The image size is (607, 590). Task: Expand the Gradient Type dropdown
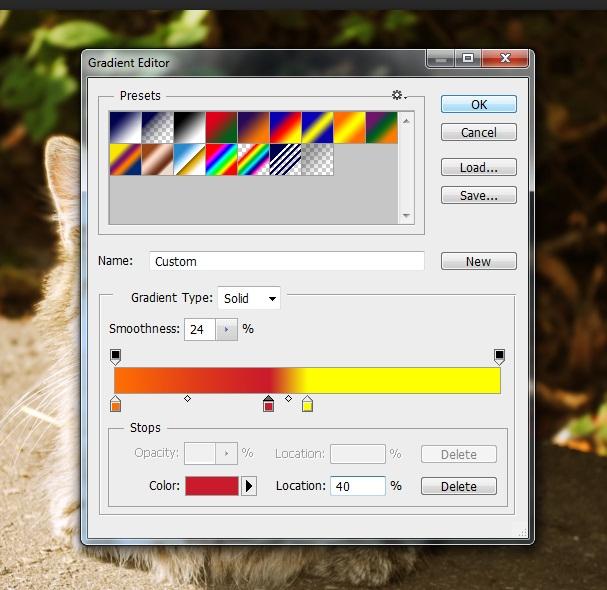(250, 298)
